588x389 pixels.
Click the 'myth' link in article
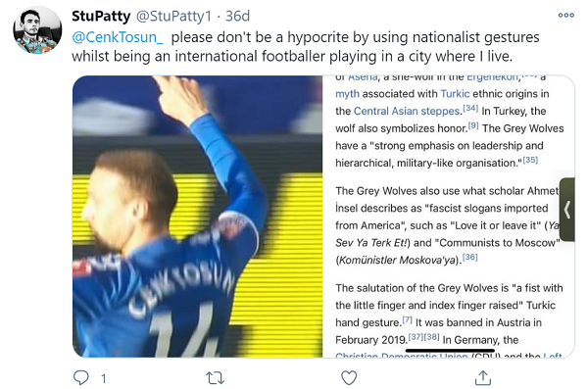[x=347, y=94]
